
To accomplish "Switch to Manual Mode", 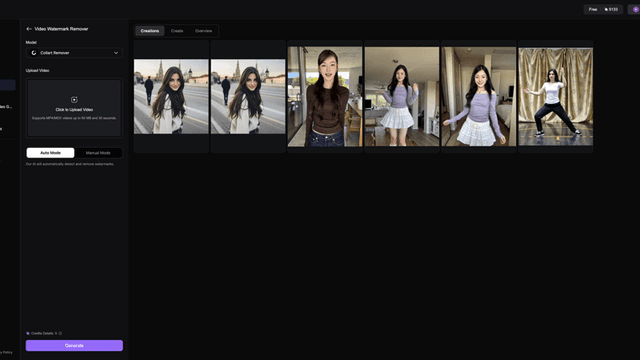I will point(98,153).
